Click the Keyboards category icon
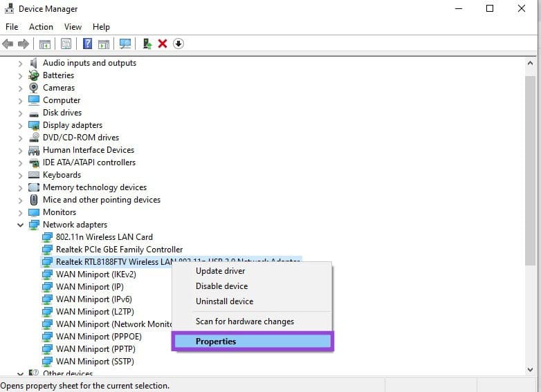This screenshot has height=392, width=541. [34, 175]
